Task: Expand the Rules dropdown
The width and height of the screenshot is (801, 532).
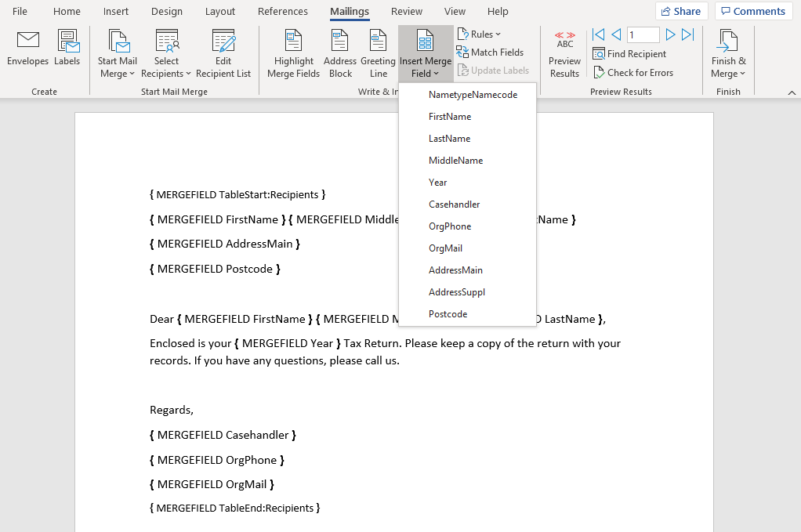Action: pos(479,34)
